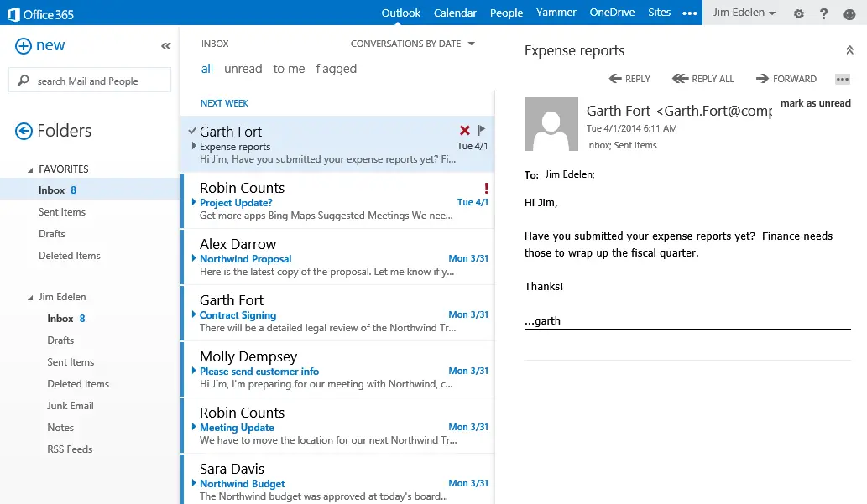Viewport: 867px width, 504px height.
Task: Filter the inbox by flagged
Action: point(337,69)
